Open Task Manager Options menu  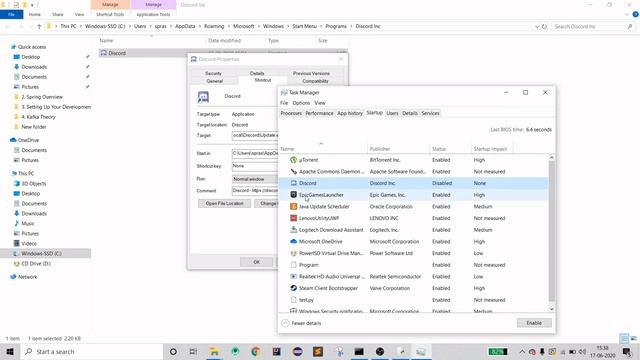(x=301, y=103)
